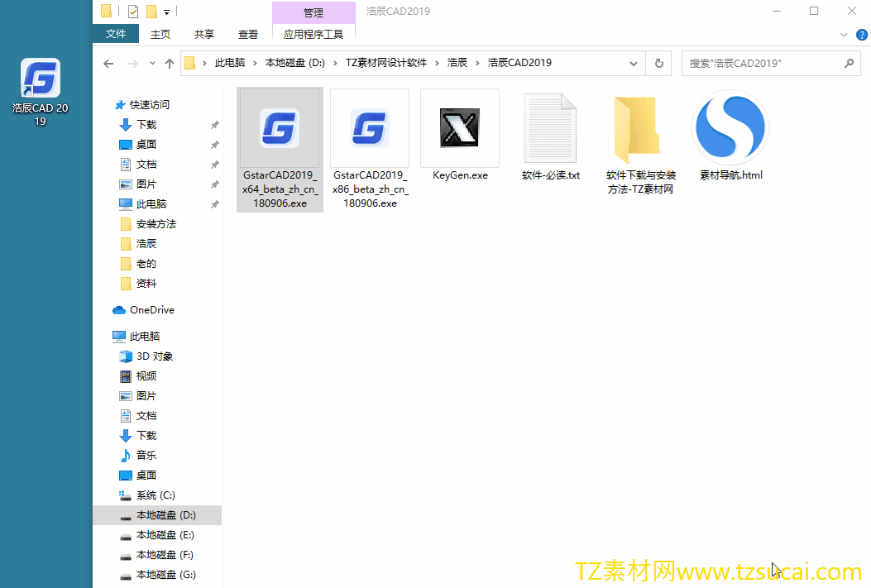Viewport: 871px width, 588px height.
Task: Go up one folder level arrow
Action: pyautogui.click(x=170, y=64)
